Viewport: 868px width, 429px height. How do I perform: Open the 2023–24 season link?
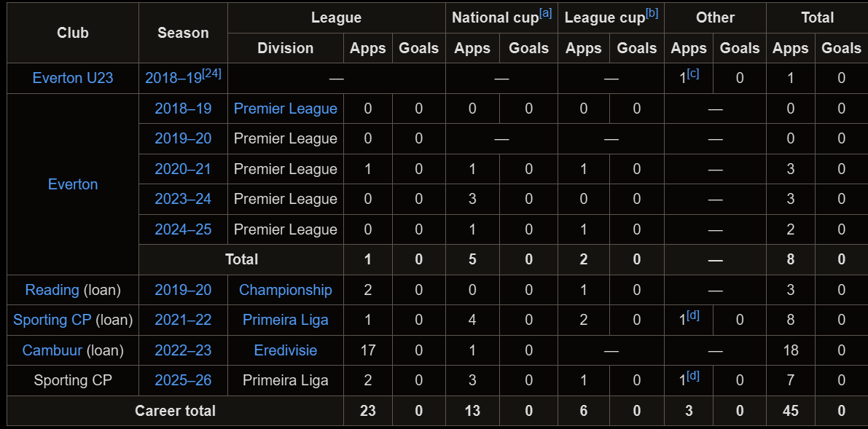pyautogui.click(x=183, y=199)
